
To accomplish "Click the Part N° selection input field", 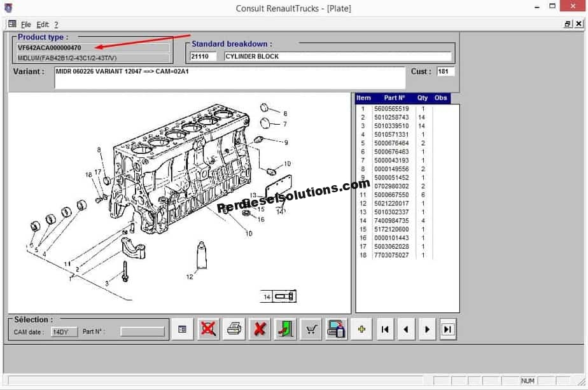I will tap(142, 332).
